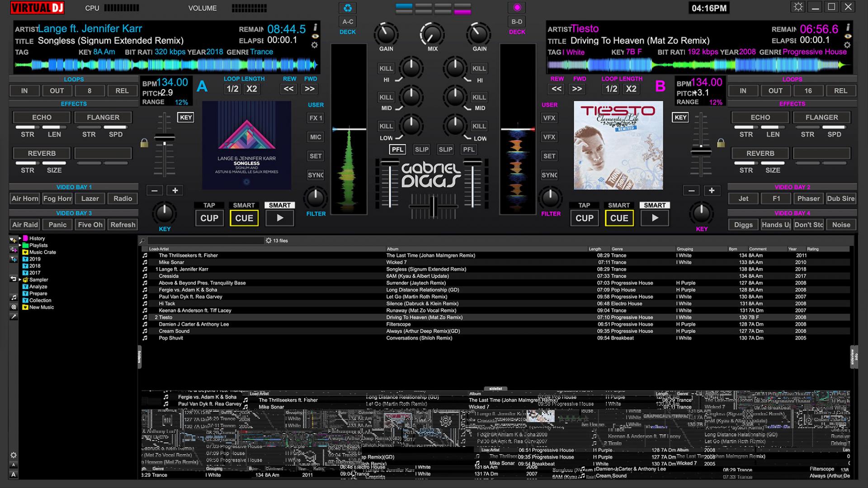Open deck B settings gear icon
This screenshot has height=488, width=868.
[x=847, y=45]
